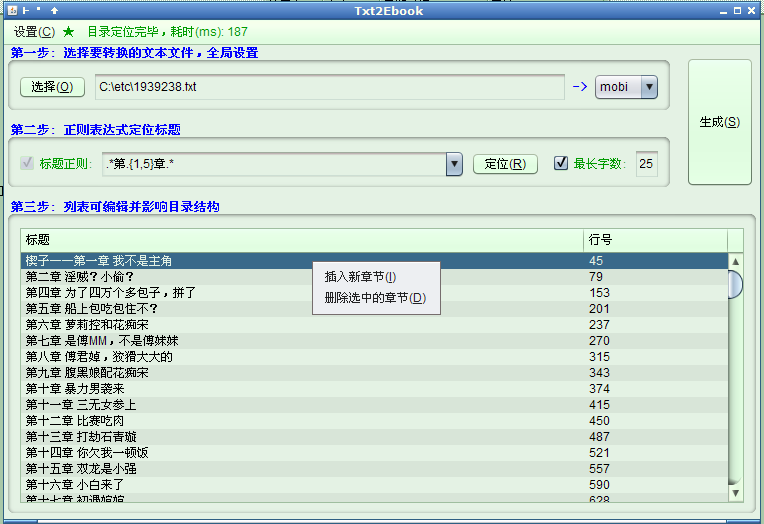
Task: Close the Txt2Ebook window
Action: (x=752, y=11)
